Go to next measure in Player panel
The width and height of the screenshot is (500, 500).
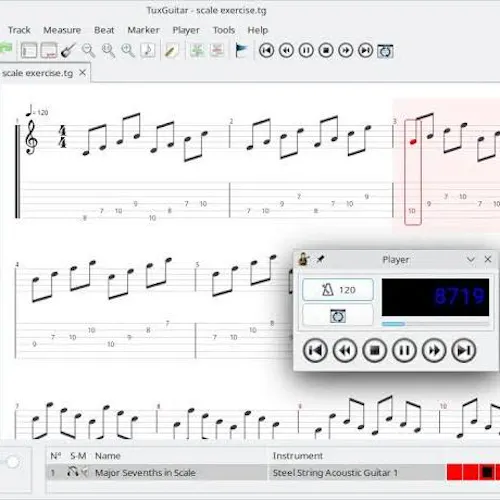[x=434, y=350]
